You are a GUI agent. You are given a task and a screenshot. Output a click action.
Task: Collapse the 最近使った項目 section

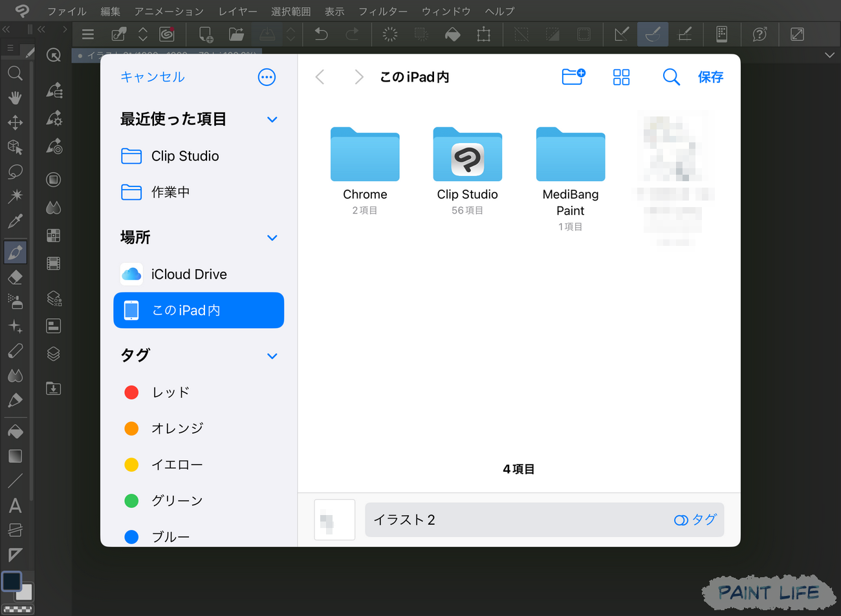[272, 119]
